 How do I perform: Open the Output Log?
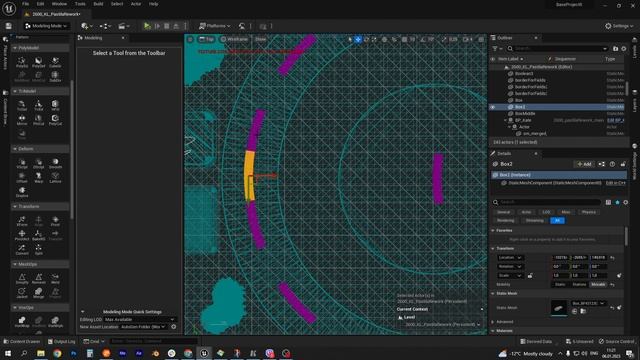pos(61,341)
